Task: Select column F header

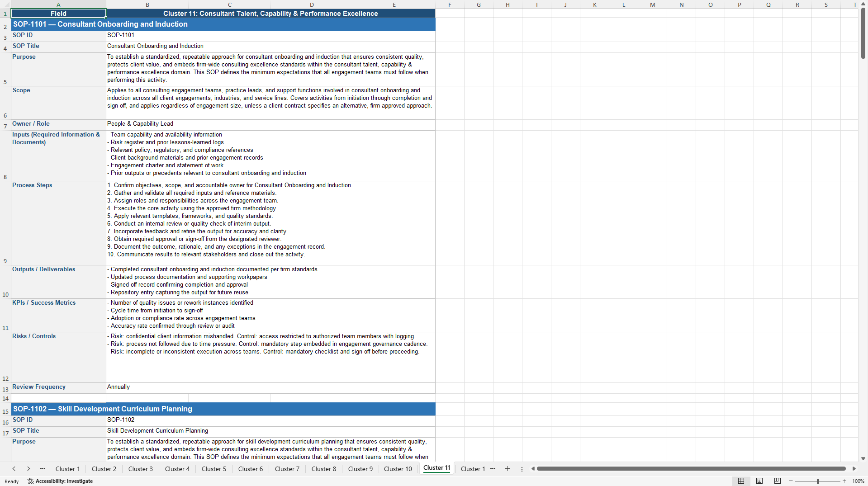Action: pos(450,5)
